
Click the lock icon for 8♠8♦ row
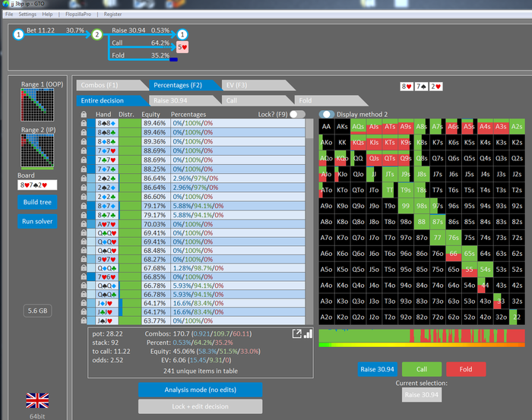point(84,123)
